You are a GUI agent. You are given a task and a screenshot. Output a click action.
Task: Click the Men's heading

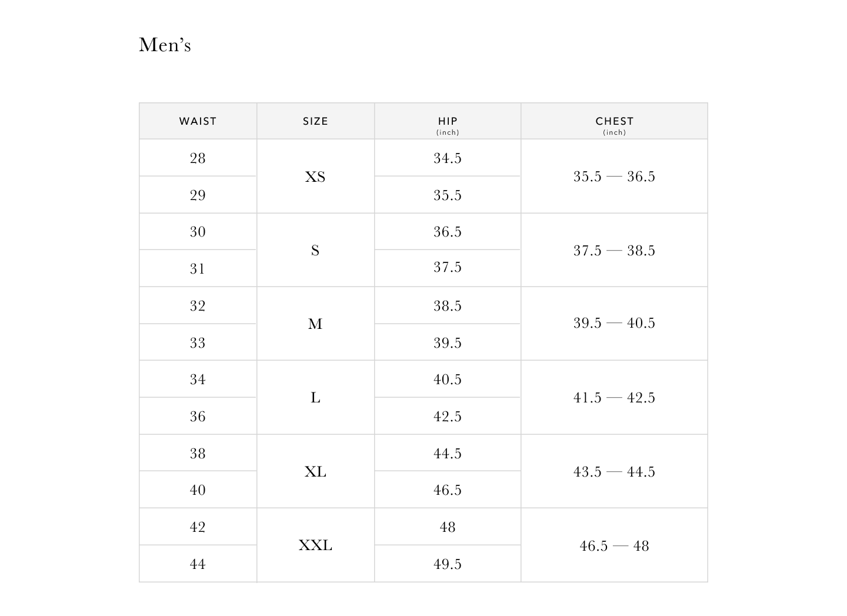coord(165,45)
